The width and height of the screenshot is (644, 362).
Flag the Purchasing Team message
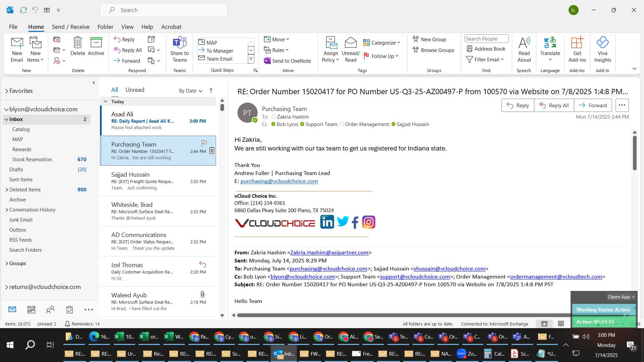pos(204,143)
